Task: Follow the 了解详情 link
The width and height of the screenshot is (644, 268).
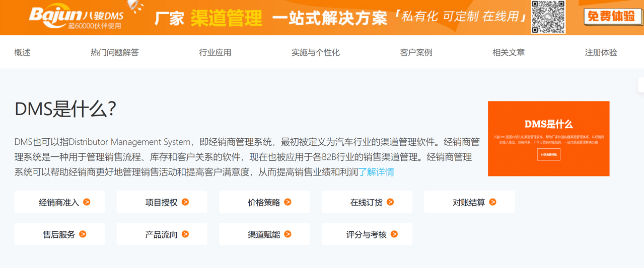Action: tap(376, 172)
